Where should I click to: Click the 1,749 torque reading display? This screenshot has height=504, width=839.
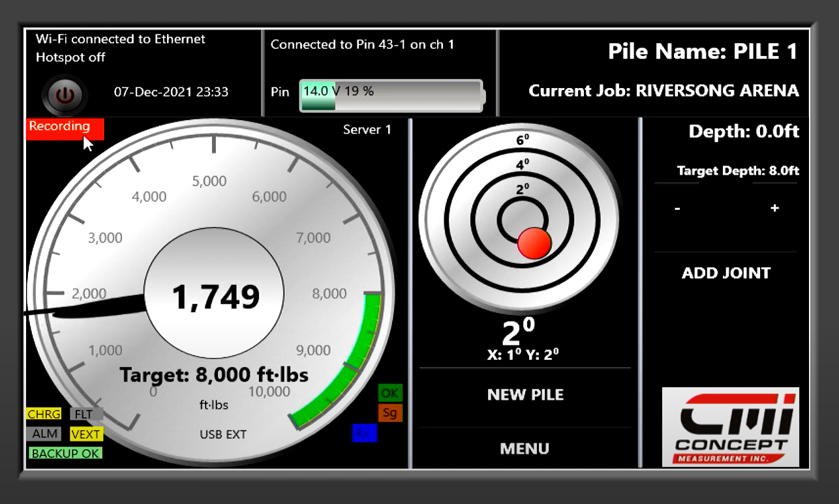215,297
